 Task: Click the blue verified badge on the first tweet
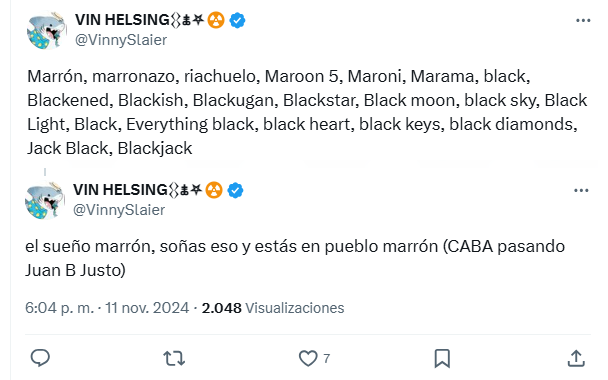(237, 20)
